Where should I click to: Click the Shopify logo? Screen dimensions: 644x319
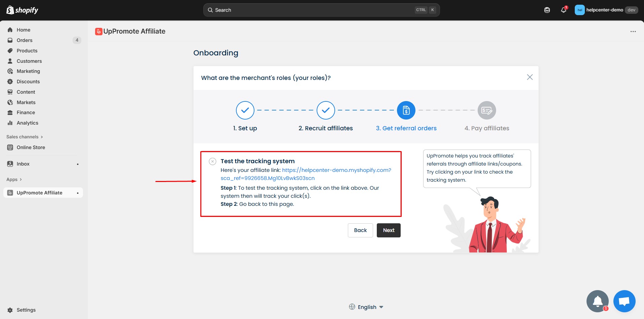click(22, 10)
